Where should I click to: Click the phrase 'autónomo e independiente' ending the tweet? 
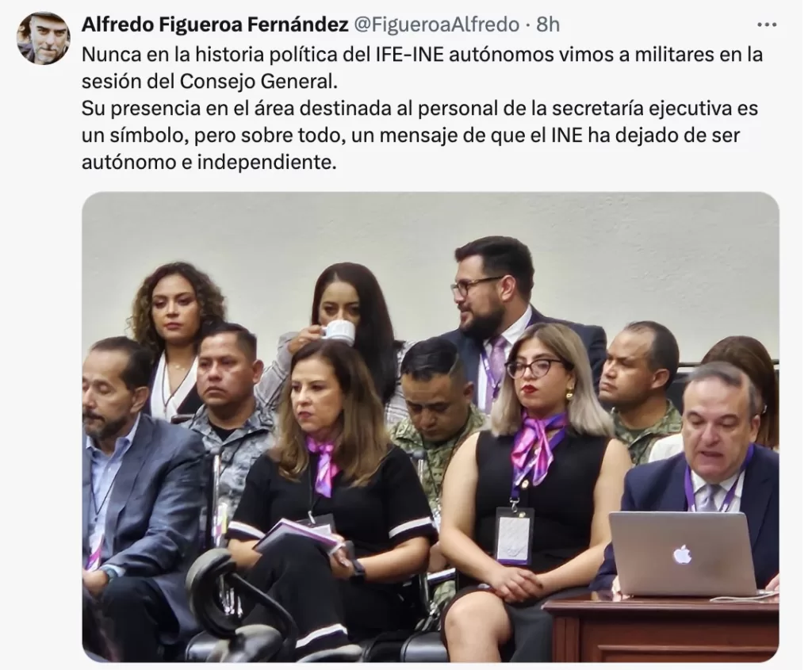coord(209,162)
